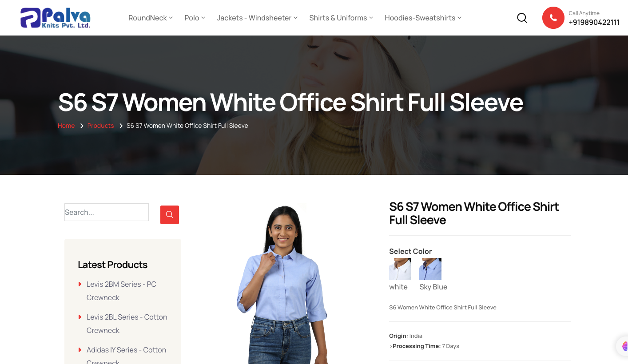The image size is (628, 364).
Task: Open the Jackets - Windsheeter menu
Action: click(x=257, y=18)
